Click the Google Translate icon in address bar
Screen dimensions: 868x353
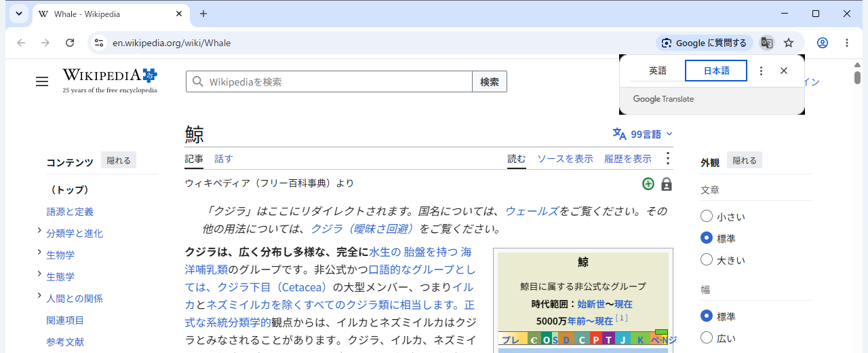pos(767,43)
